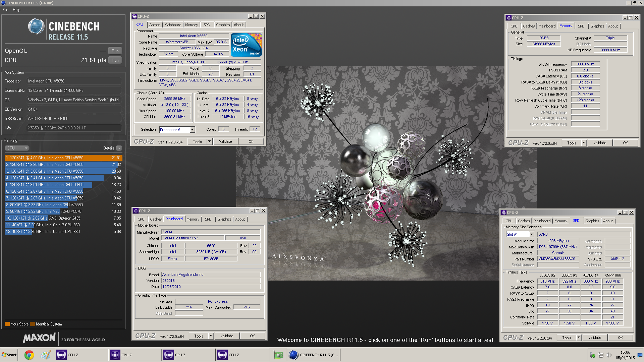The width and height of the screenshot is (644, 362).
Task: Click the DRAM Frequency 800.0 MHz value
Action: 585,64
